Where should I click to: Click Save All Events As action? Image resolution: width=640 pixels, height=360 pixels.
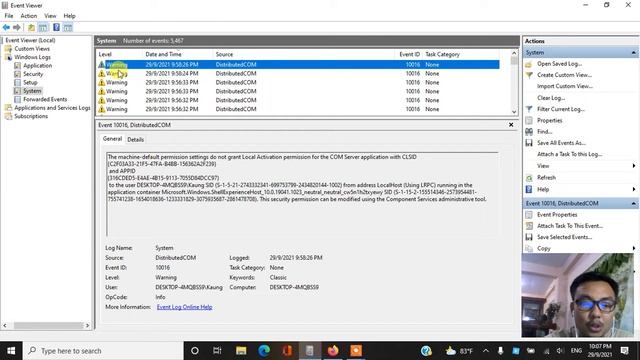(561, 143)
